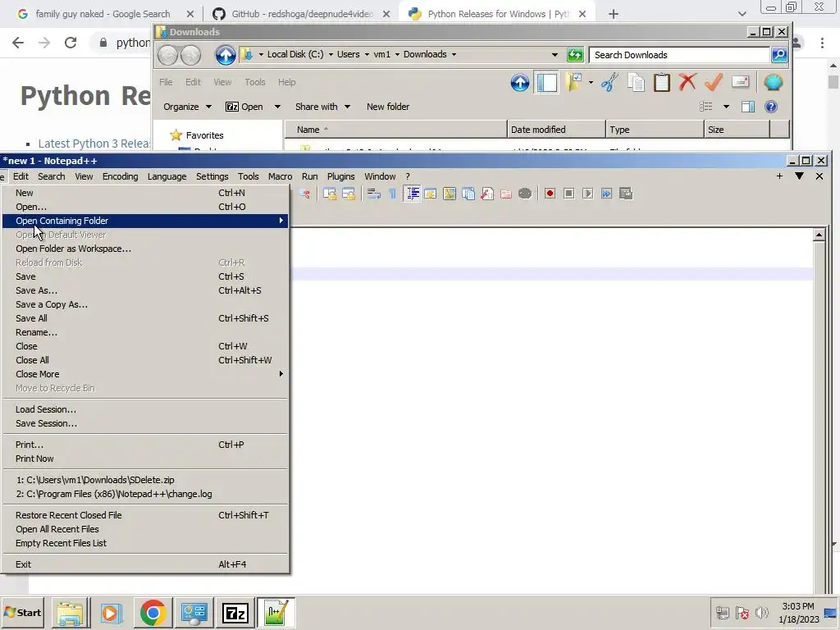
Task: Toggle Synchronize Vertical Scrolling icon
Action: 330,194
